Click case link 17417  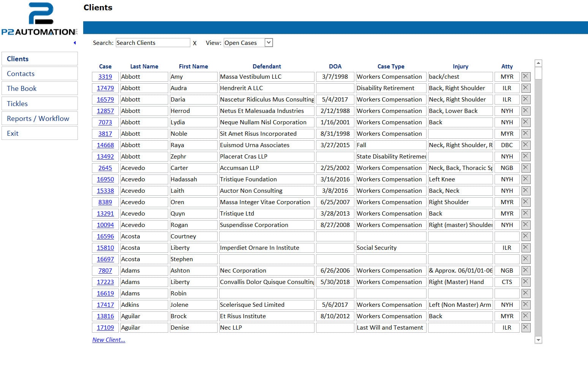(105, 305)
